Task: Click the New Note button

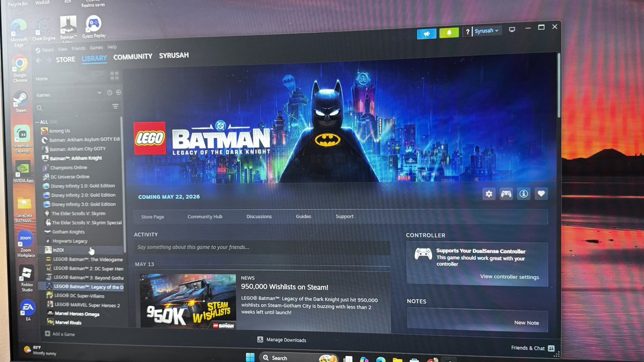Action: coord(526,323)
